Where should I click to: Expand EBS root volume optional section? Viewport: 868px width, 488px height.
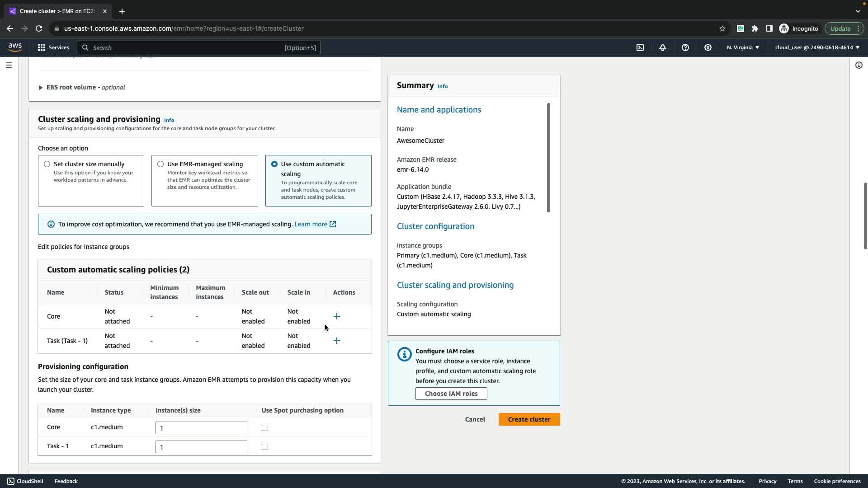41,88
